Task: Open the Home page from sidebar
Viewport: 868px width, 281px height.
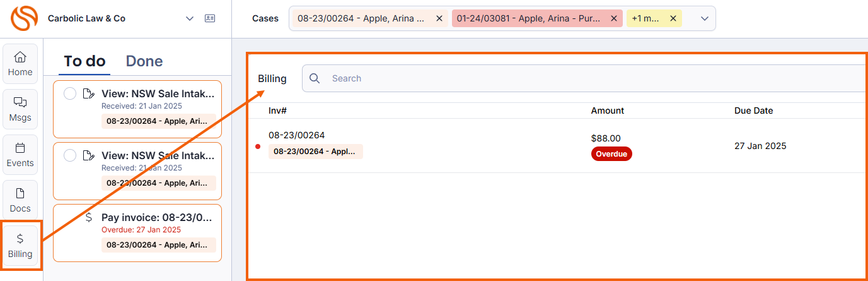Action: coord(20,64)
